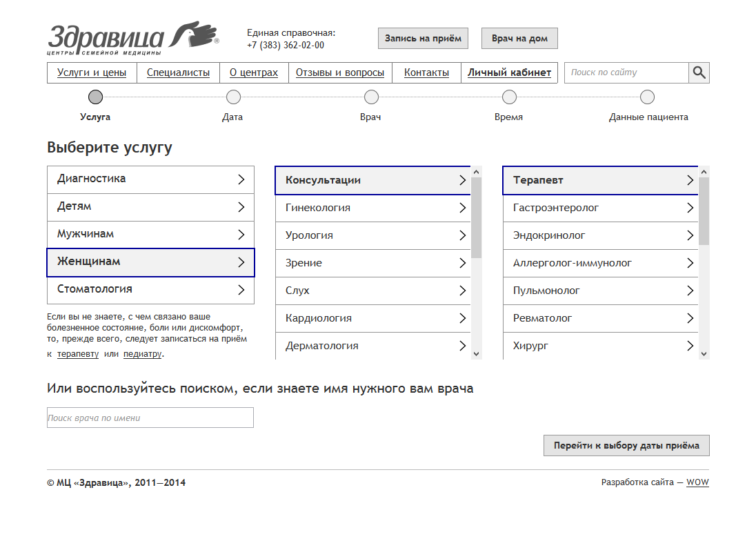Screen dimensions: 756x539
Task: Choose Ревматолог arrow
Action: pyautogui.click(x=690, y=318)
